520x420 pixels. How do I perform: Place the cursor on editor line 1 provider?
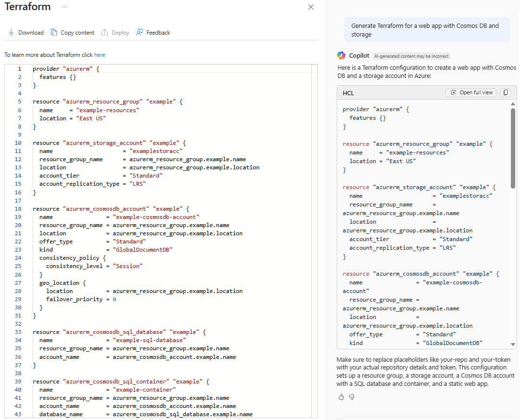pyautogui.click(x=47, y=69)
